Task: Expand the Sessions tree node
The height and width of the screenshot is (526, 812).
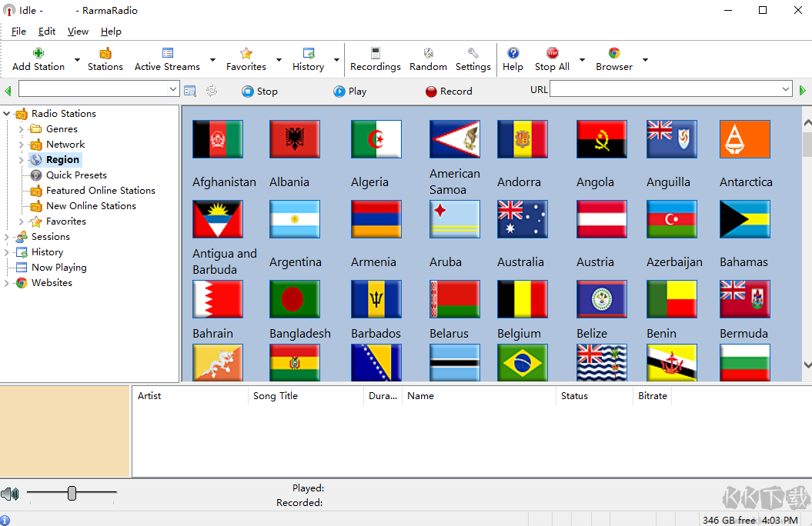Action: (8, 237)
